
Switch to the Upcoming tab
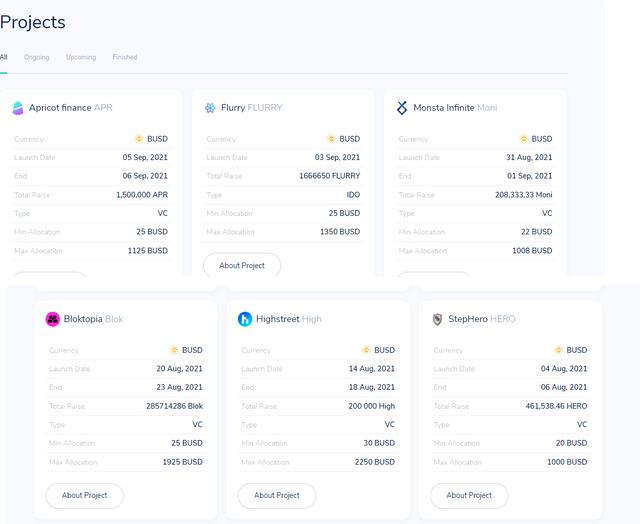[81, 57]
